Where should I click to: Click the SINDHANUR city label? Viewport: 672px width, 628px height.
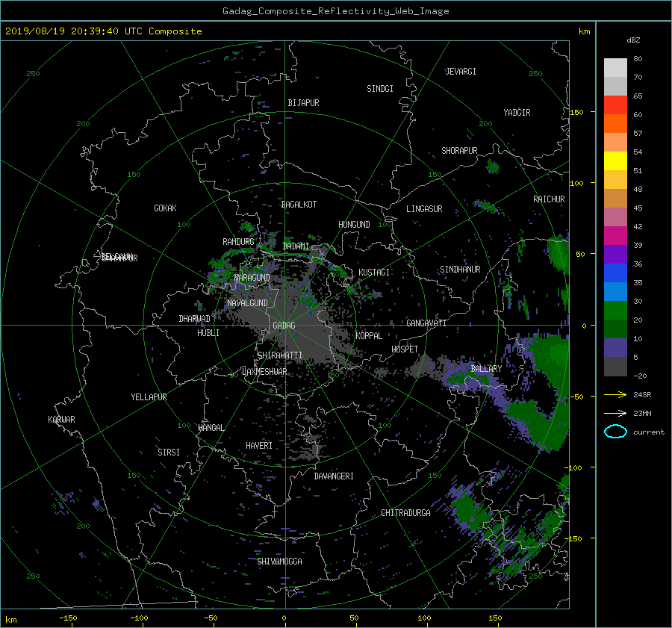(x=460, y=270)
